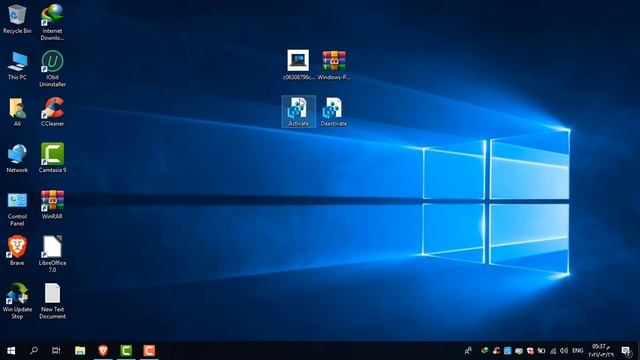The height and width of the screenshot is (360, 640).
Task: Select the IObit Uninstaller shortcut
Action: click(x=52, y=69)
